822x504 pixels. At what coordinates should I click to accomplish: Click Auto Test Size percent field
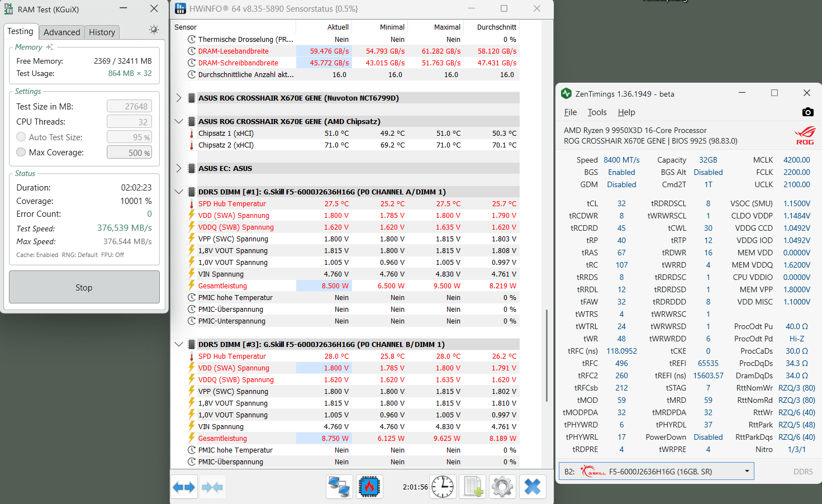[x=129, y=137]
